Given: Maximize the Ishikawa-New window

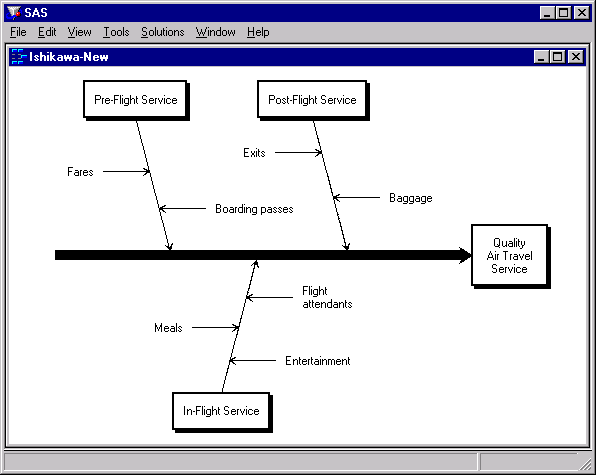Looking at the screenshot, I should 558,57.
